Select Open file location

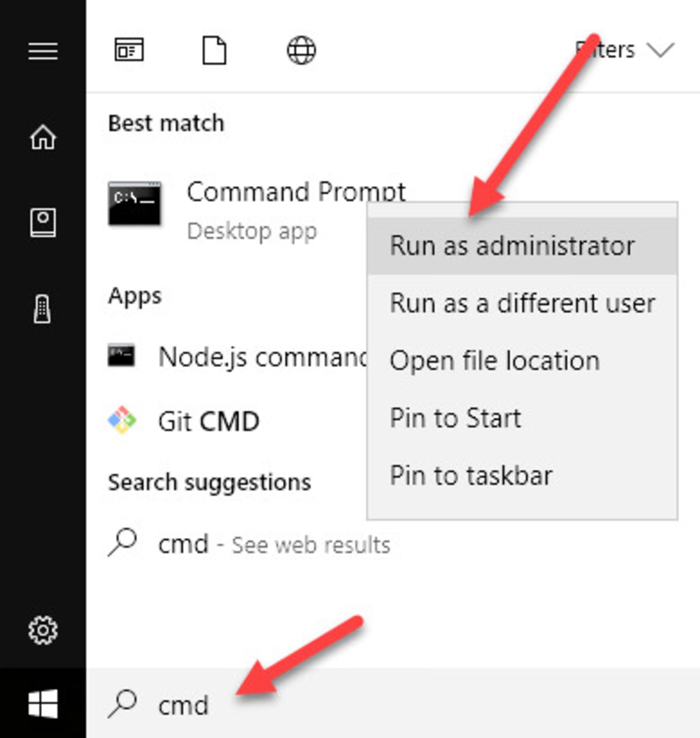click(494, 360)
